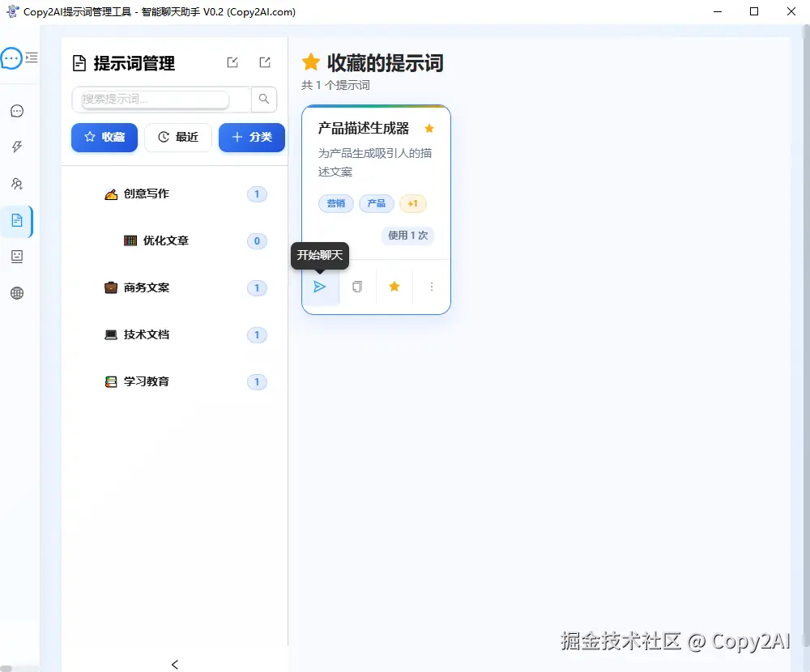This screenshot has height=672, width=810.
Task: Click the second export icon beside 提示词管理
Action: coord(265,62)
